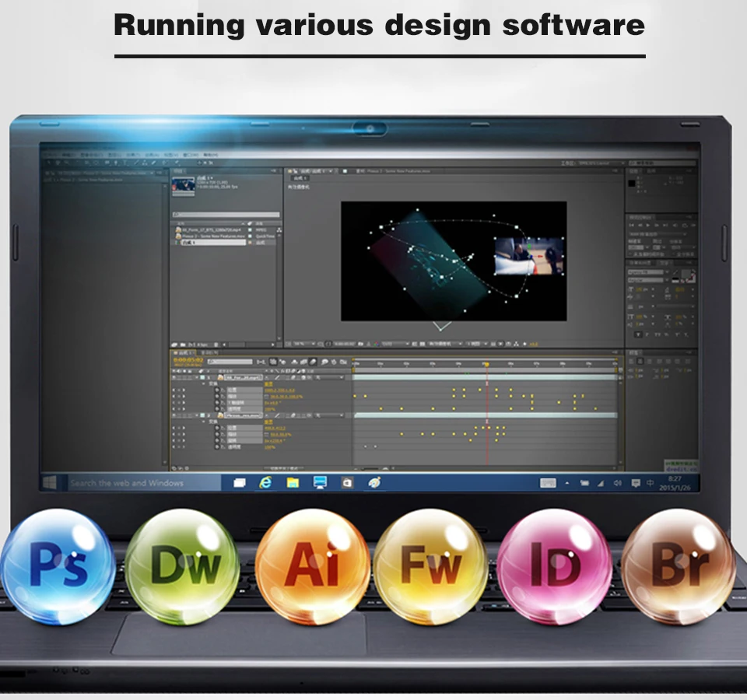
Task: Click the toggle switches/modes button below timeline
Action: point(283,468)
